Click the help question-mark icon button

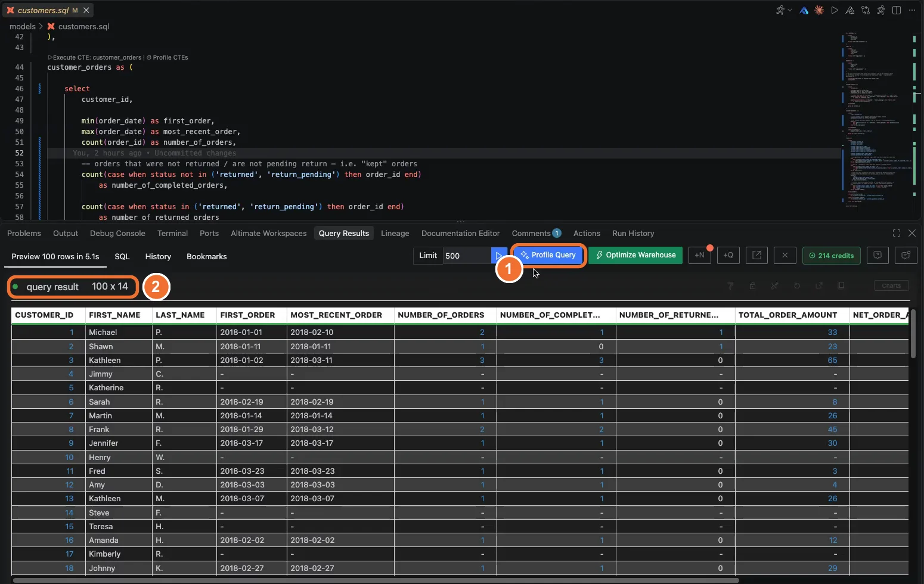pos(878,255)
